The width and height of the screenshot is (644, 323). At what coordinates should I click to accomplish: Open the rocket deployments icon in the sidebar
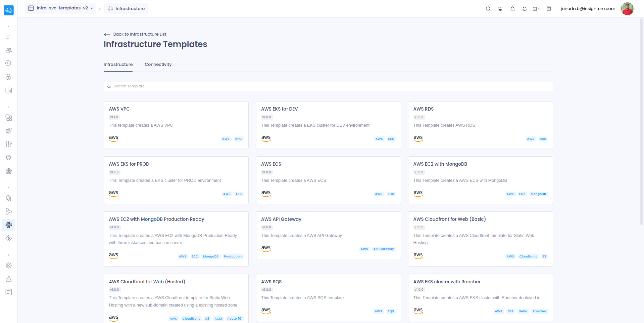click(x=9, y=131)
